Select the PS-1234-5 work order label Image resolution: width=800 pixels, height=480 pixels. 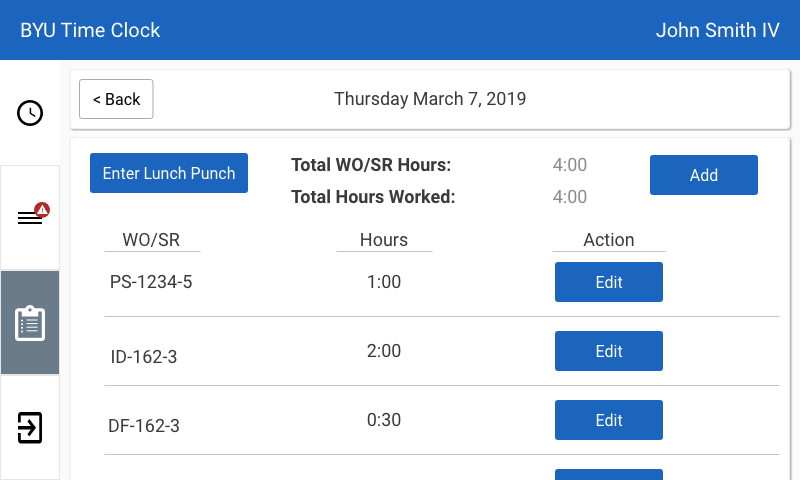coord(151,282)
